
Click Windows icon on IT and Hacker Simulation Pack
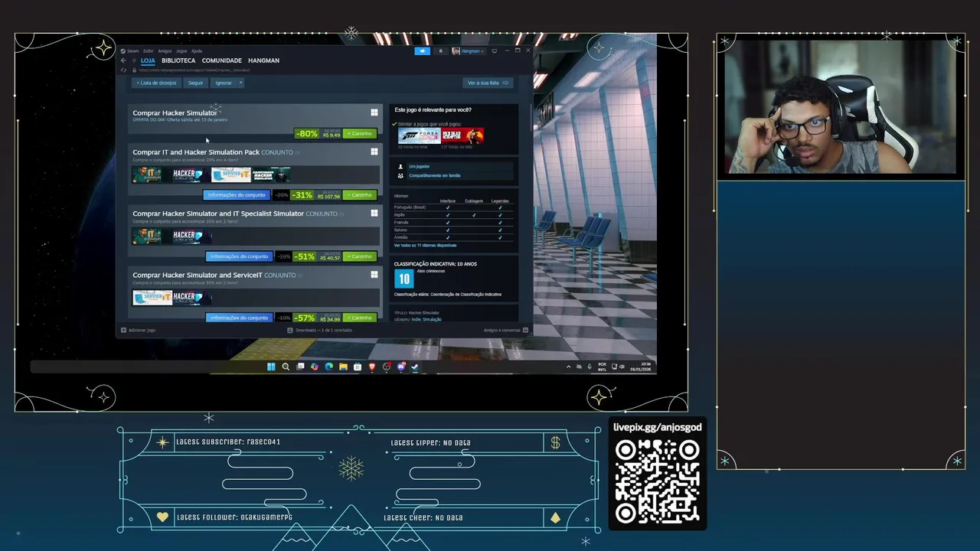[374, 152]
